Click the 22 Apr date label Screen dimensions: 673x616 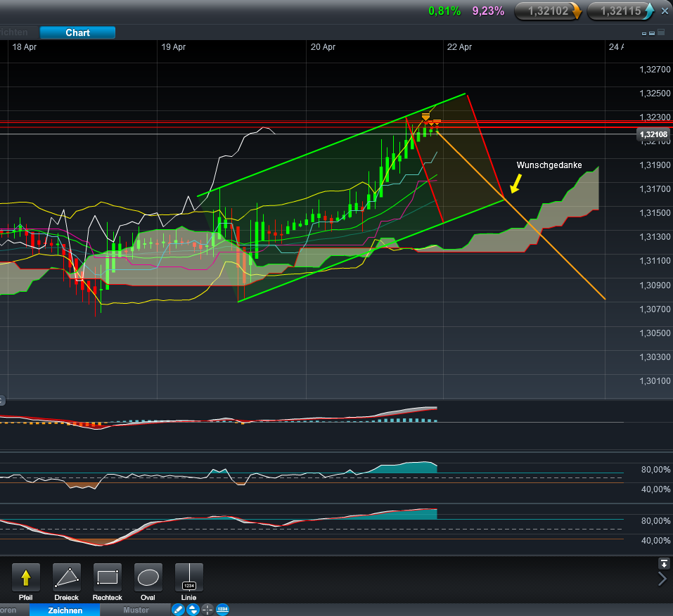click(x=459, y=47)
